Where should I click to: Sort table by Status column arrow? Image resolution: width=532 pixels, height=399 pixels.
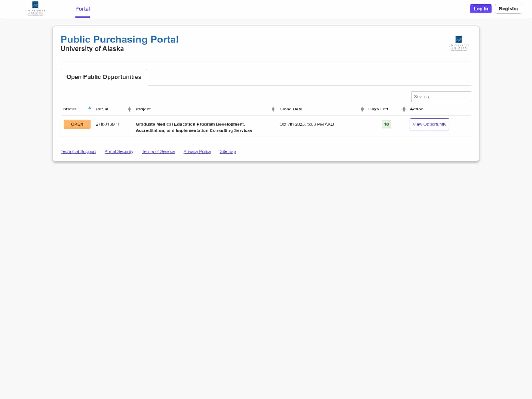tap(89, 108)
